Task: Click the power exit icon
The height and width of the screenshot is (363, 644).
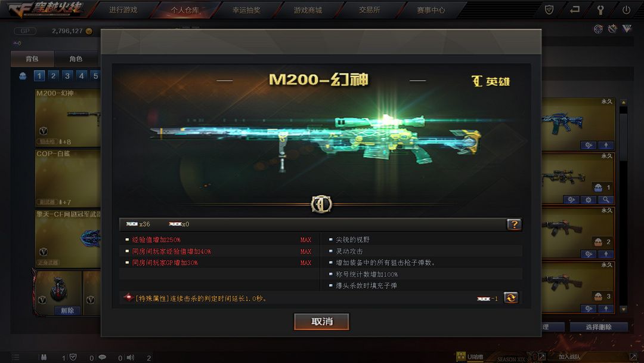Action: [626, 10]
